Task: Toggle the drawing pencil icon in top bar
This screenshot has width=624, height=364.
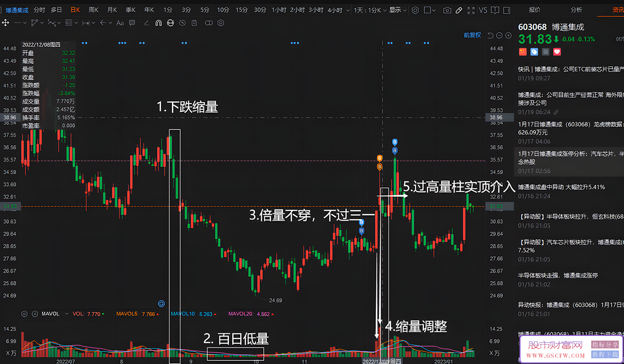Action: coord(459,10)
